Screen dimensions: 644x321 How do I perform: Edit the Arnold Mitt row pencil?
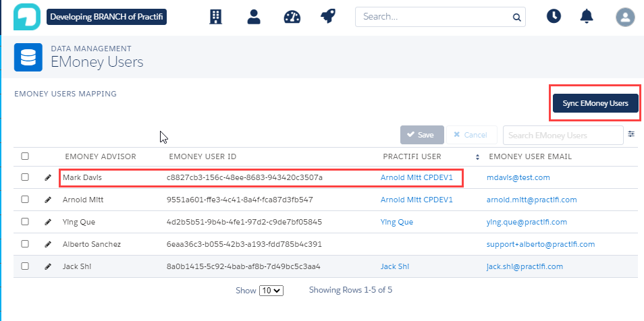(x=48, y=200)
